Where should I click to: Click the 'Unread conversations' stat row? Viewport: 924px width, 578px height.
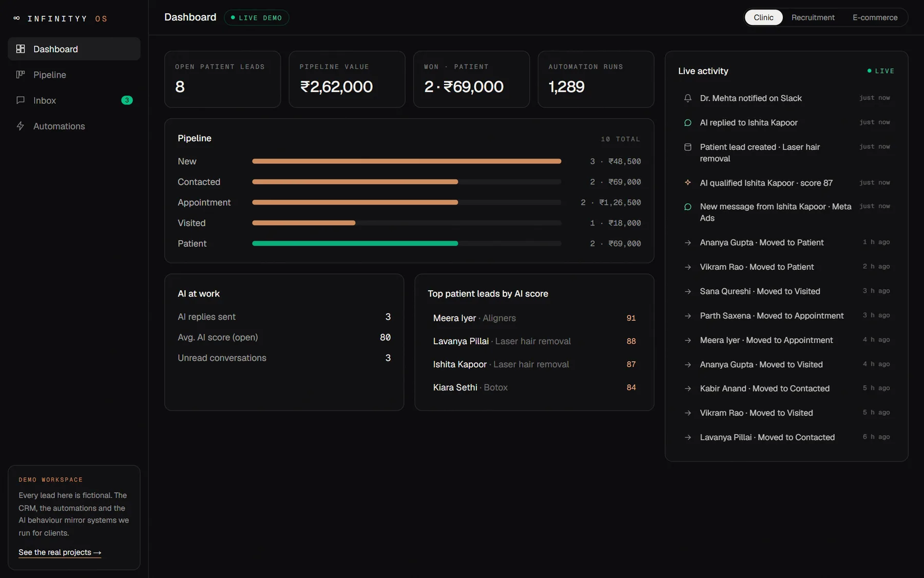coord(284,358)
